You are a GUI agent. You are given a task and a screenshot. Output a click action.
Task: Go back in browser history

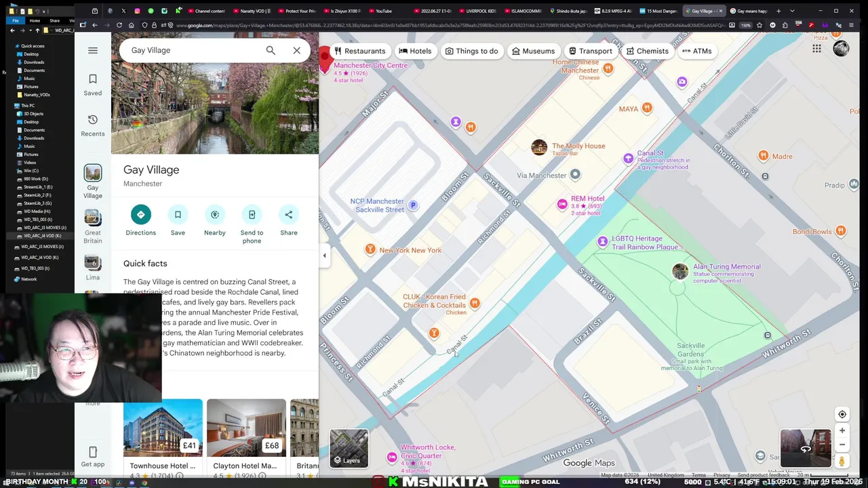[94, 25]
